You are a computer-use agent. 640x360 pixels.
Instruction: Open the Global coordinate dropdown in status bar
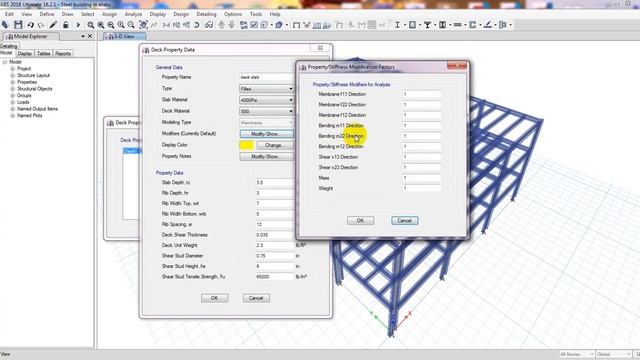click(x=613, y=354)
